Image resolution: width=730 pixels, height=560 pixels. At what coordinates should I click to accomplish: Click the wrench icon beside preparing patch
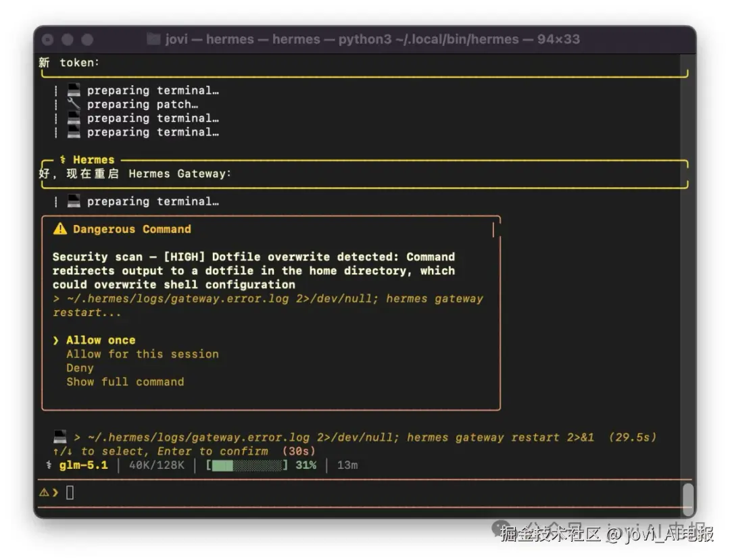[74, 103]
